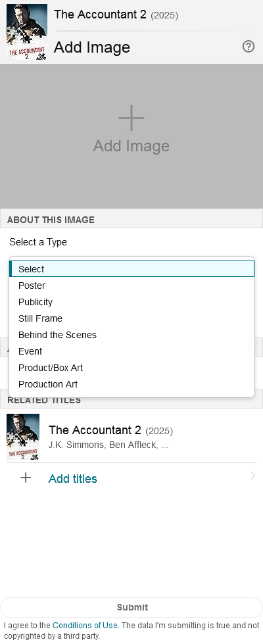Pick Event from the type list
This screenshot has width=263, height=644.
coord(131,351)
